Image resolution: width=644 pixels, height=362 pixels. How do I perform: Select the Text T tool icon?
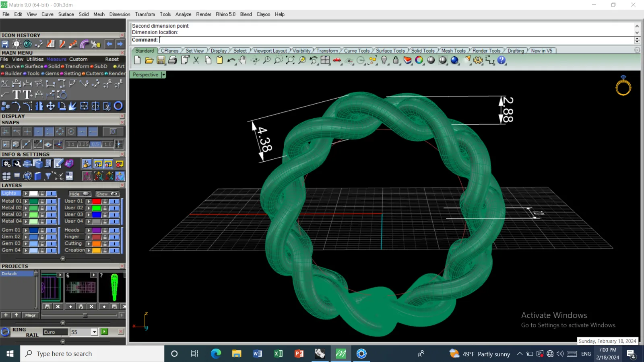tap(17, 95)
